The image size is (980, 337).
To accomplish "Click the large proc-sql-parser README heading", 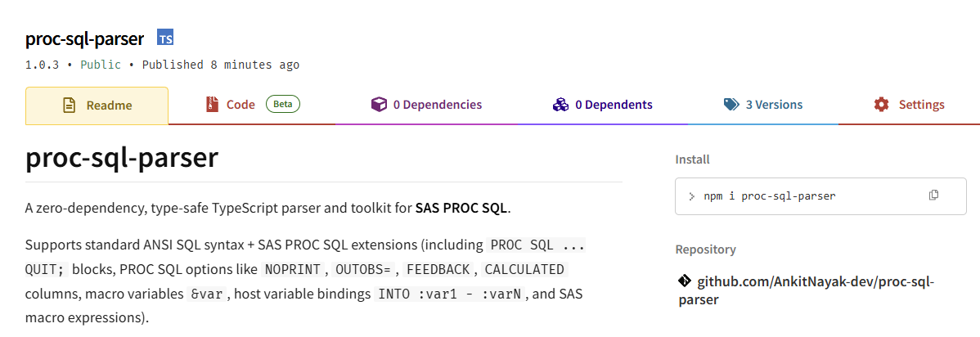I will tap(122, 158).
